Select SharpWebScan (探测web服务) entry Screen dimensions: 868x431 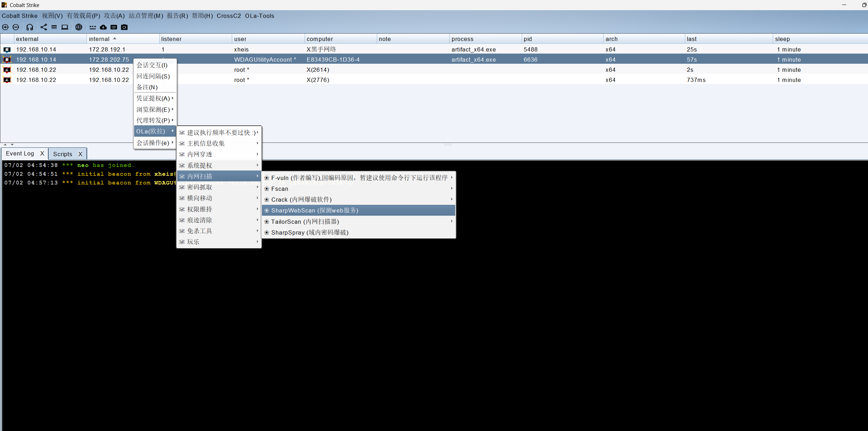pyautogui.click(x=359, y=210)
